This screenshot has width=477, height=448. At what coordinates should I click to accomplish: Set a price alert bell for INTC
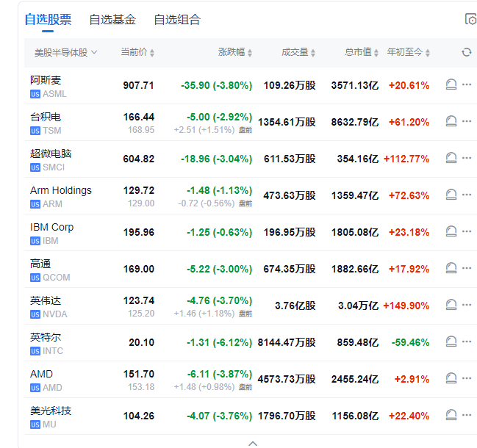click(451, 342)
